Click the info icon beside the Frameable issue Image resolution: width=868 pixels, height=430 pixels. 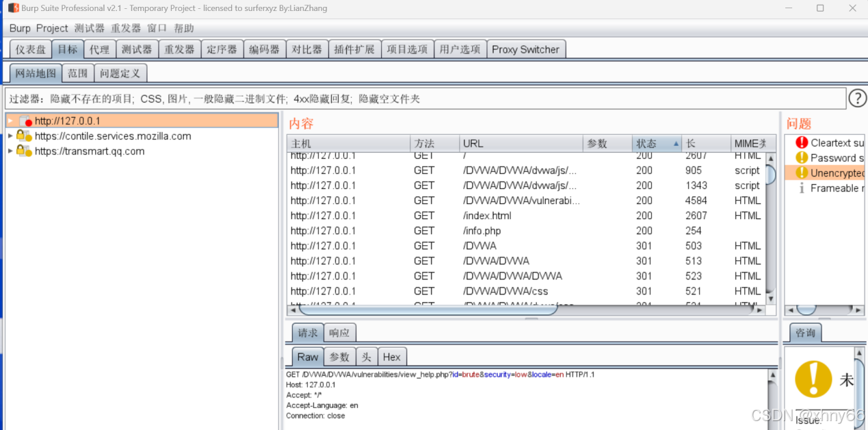click(802, 188)
